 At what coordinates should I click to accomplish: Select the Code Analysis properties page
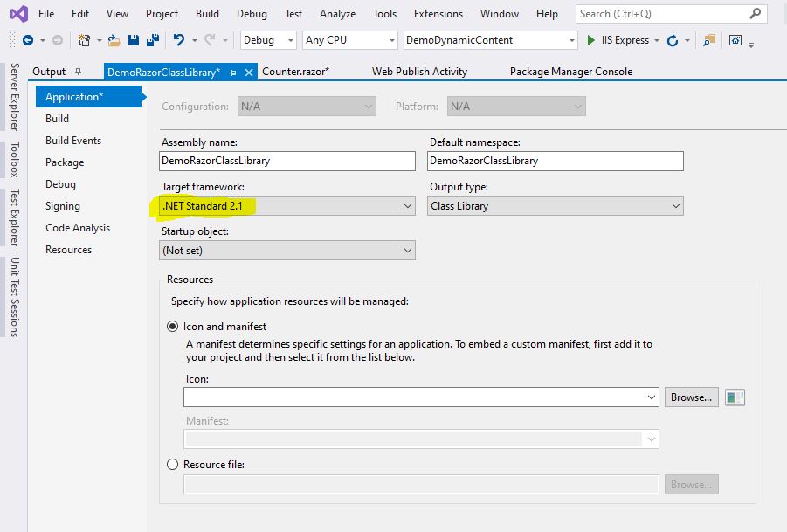pos(78,228)
